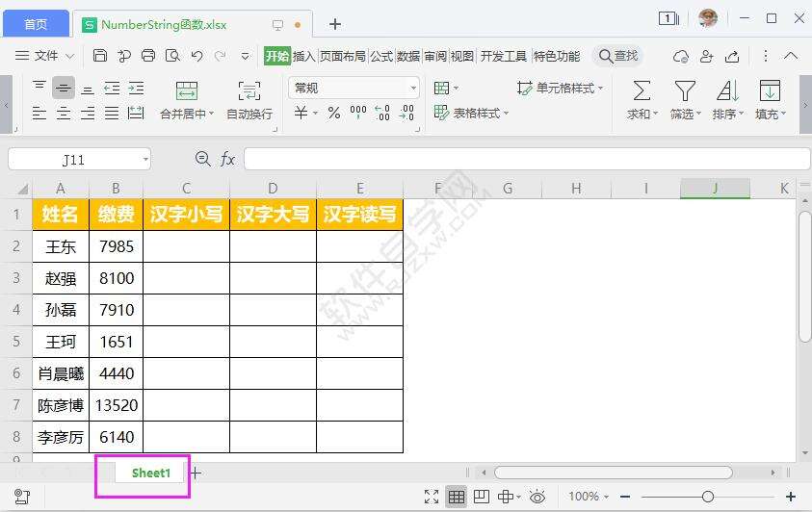Click the zoom slider handle
This screenshot has height=512, width=812.
pyautogui.click(x=708, y=497)
